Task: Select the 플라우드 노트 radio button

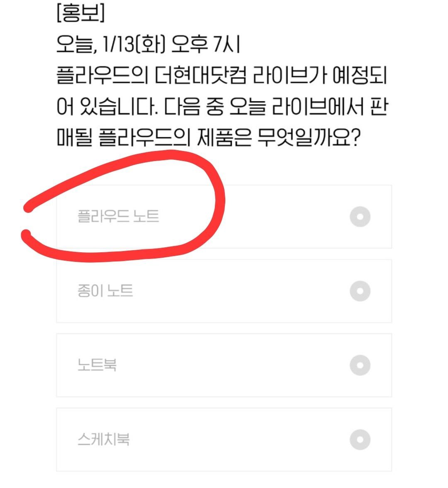Action: (x=360, y=217)
